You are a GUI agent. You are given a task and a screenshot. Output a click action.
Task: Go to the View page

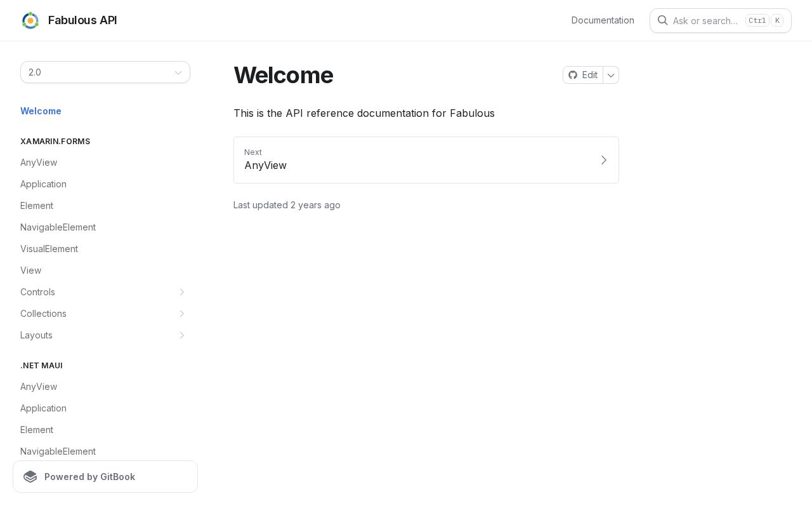(30, 271)
